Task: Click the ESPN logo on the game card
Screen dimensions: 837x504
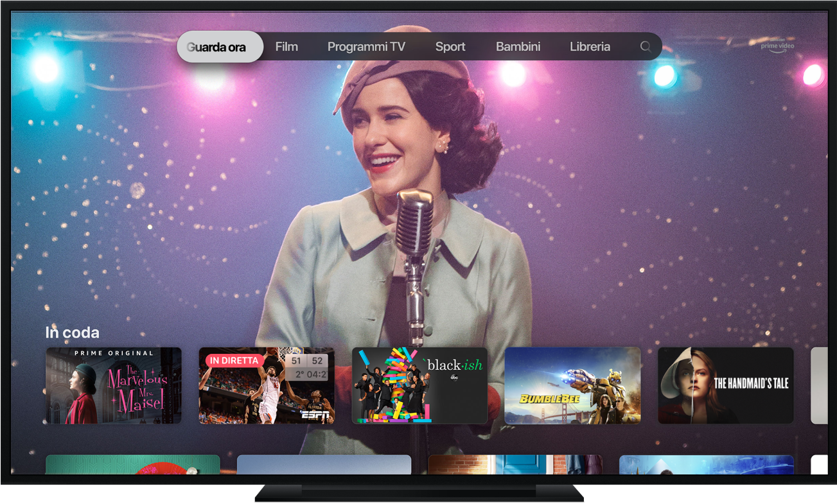Action: tap(315, 415)
